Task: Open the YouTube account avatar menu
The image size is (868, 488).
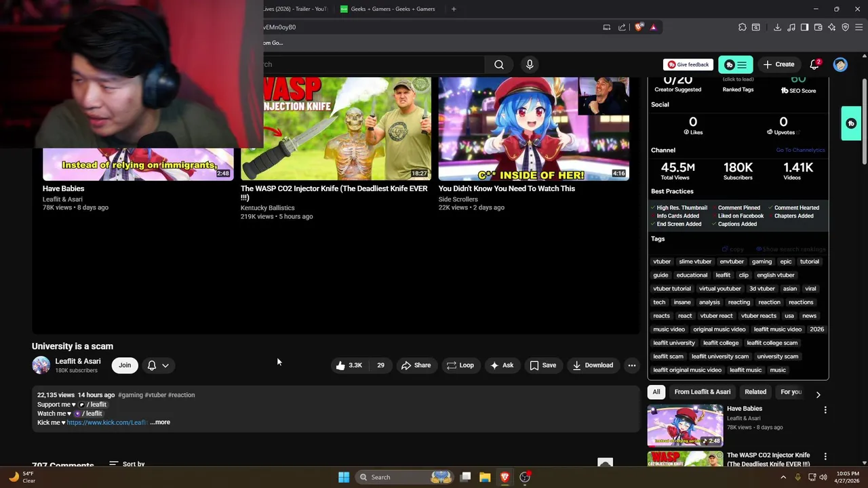Action: pos(840,64)
